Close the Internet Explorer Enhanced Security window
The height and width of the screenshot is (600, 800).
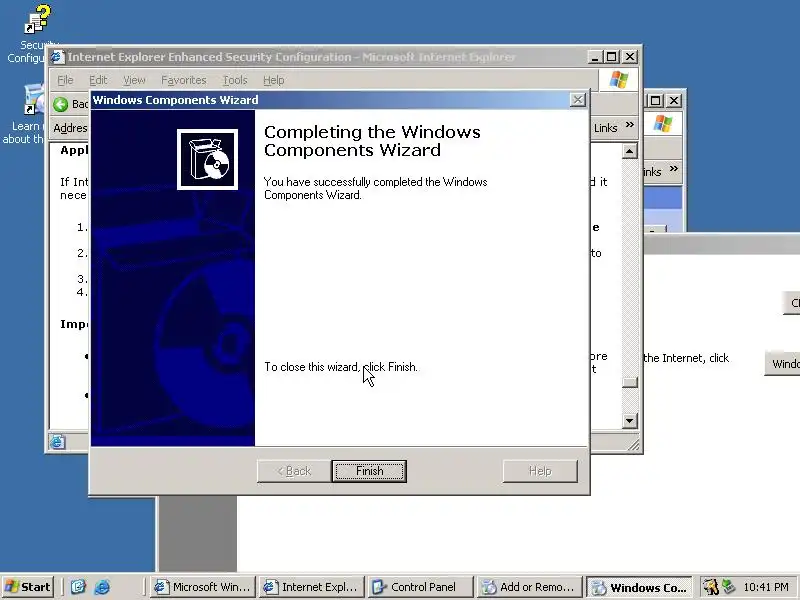tap(631, 57)
